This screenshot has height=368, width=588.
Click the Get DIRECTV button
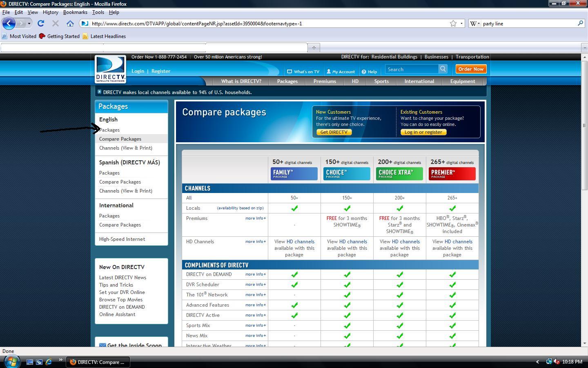pyautogui.click(x=334, y=132)
